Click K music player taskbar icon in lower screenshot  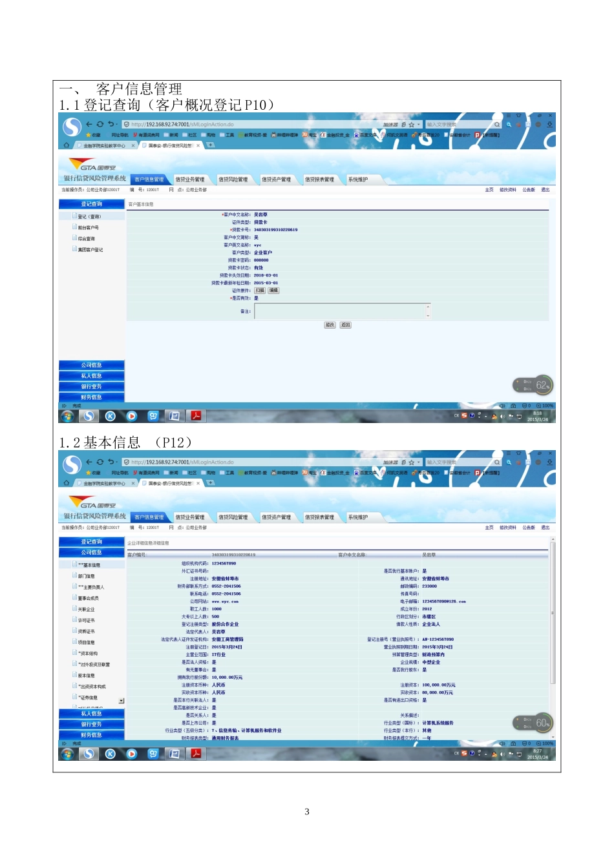point(110,754)
